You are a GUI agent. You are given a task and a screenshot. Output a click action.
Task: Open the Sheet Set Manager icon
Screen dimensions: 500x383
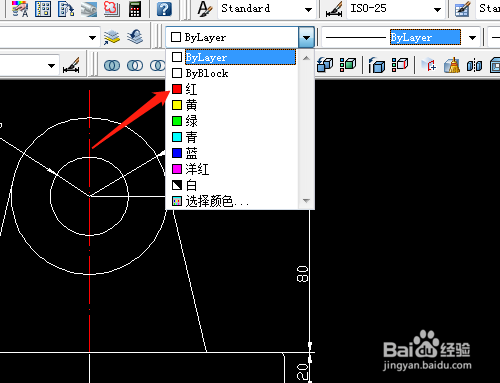[x=89, y=9]
